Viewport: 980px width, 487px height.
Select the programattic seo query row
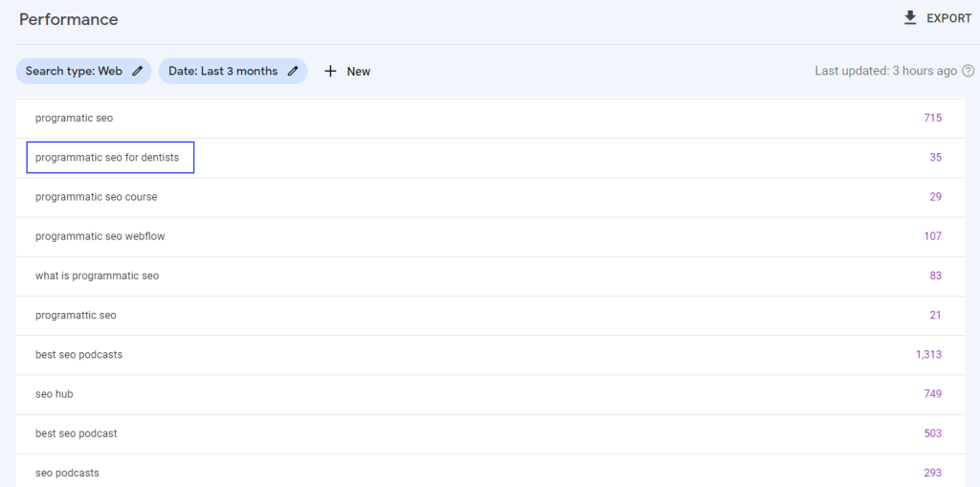(x=481, y=315)
